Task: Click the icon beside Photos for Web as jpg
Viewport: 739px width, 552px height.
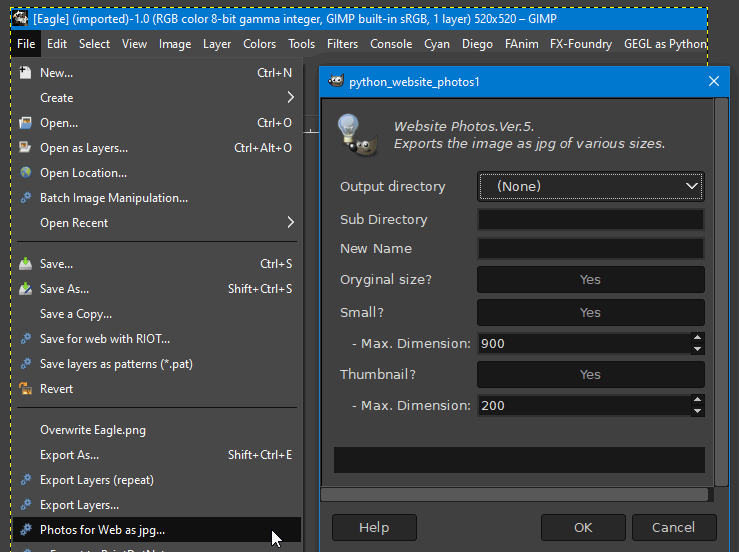Action: 25,529
